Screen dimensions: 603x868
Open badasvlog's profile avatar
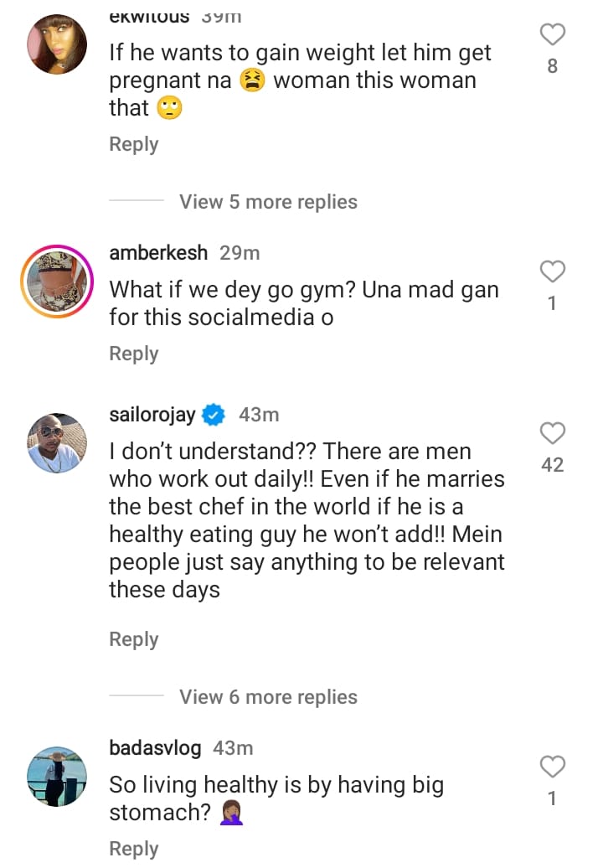pyautogui.click(x=57, y=776)
